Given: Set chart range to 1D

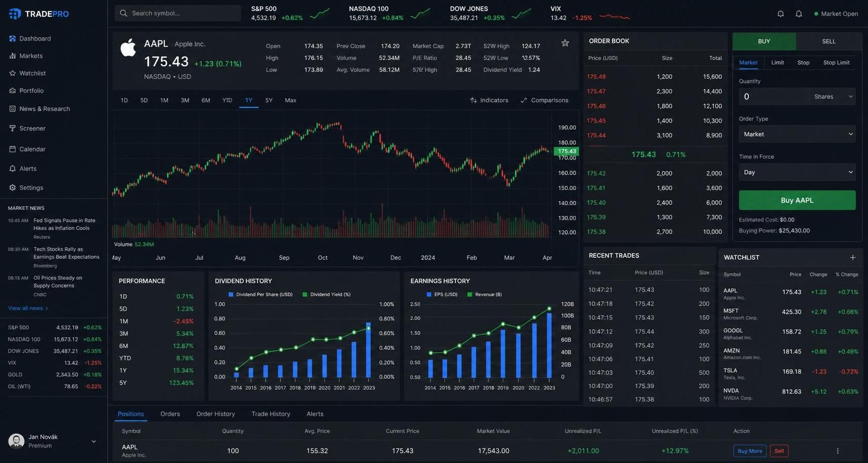Looking at the screenshot, I should [x=124, y=100].
